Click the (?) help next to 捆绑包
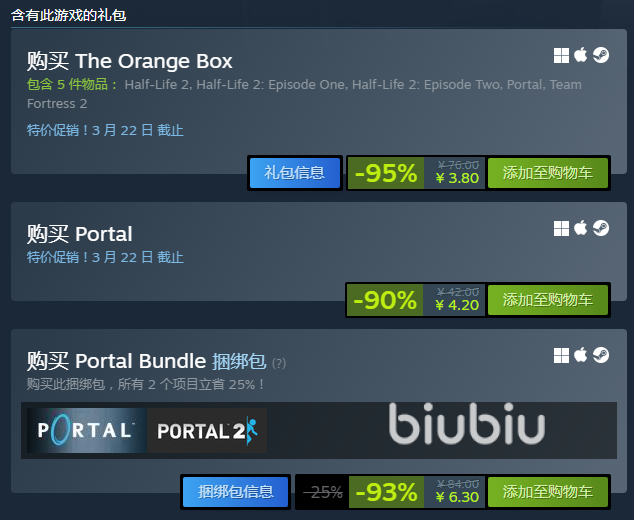 (x=279, y=363)
